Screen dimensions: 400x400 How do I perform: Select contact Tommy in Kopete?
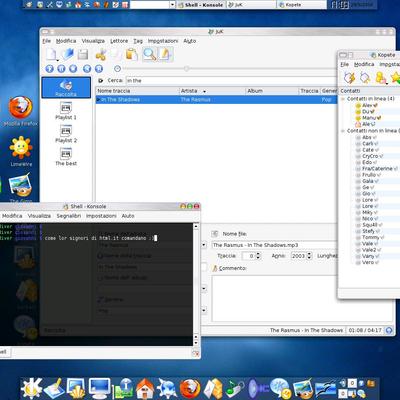click(x=370, y=238)
